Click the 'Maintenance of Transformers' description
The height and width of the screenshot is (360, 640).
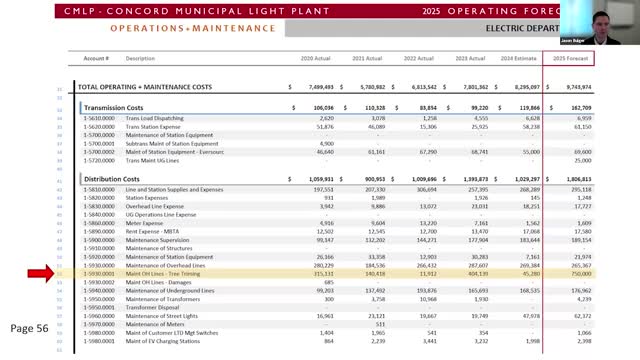coord(162,299)
